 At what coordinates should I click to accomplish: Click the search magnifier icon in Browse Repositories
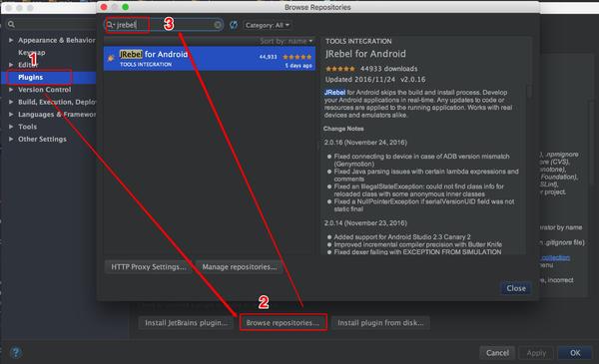pos(110,25)
